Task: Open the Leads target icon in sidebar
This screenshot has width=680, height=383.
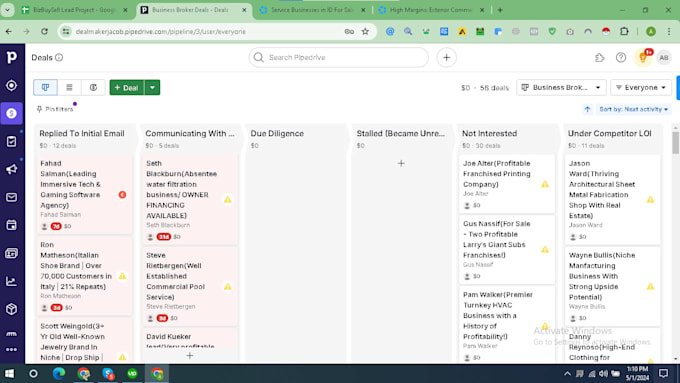Action: (x=12, y=85)
